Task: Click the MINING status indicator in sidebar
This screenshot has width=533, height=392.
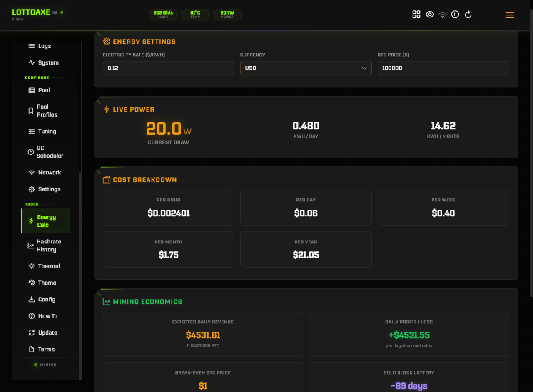Action: 45,365
